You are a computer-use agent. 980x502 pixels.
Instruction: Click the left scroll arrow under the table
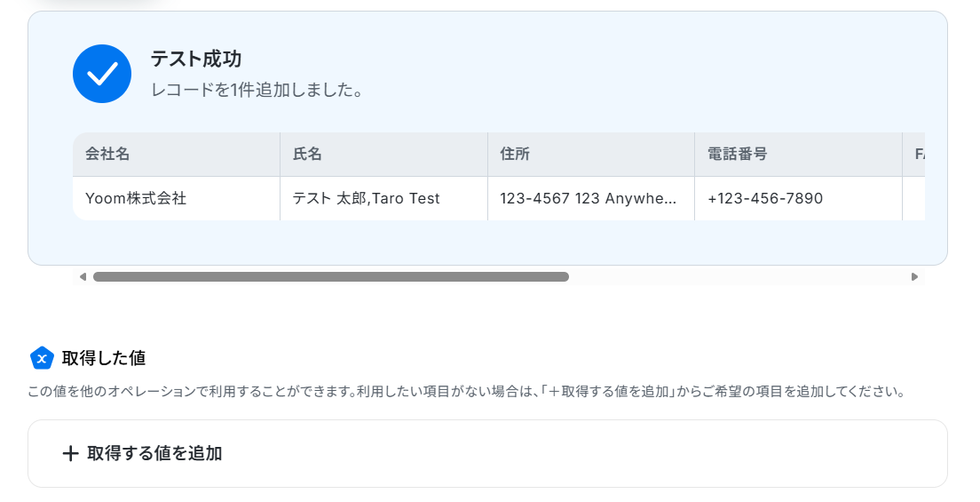pyautogui.click(x=83, y=276)
